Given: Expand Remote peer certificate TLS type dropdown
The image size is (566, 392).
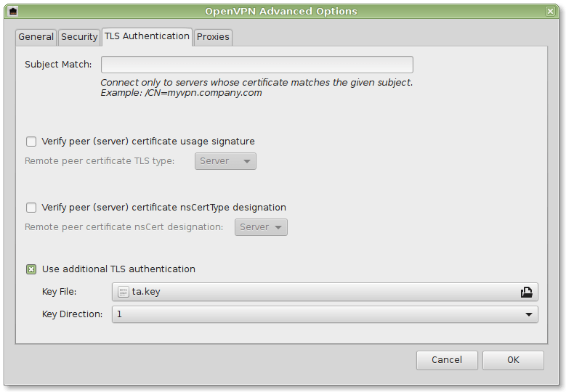Looking at the screenshot, I should [x=225, y=161].
